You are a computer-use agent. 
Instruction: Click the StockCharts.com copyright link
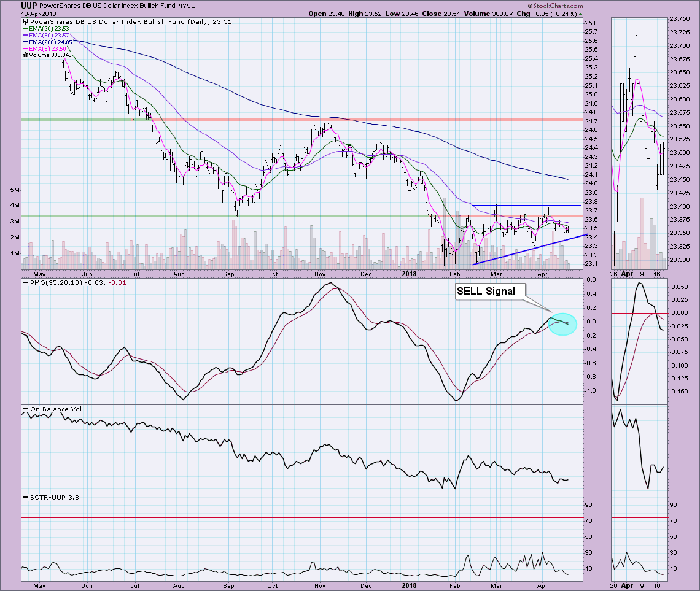(555, 6)
